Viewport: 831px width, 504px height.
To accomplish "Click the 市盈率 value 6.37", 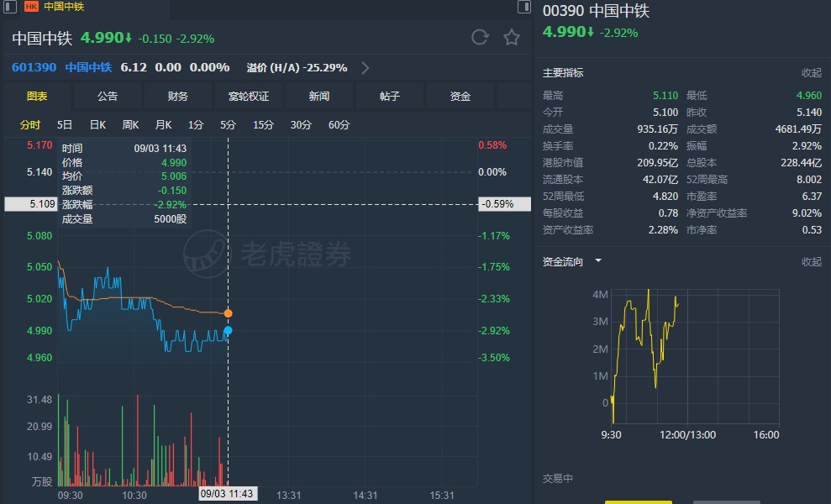I will 812,197.
